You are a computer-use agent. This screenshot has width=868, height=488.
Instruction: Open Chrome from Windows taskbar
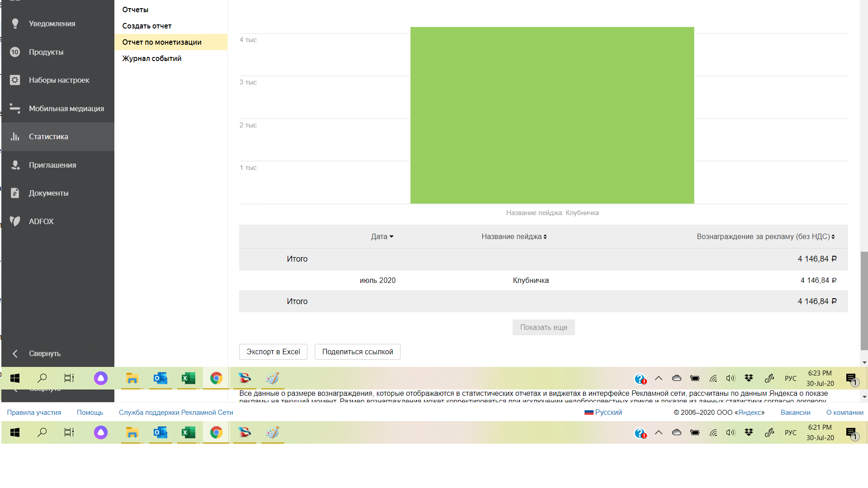point(216,378)
